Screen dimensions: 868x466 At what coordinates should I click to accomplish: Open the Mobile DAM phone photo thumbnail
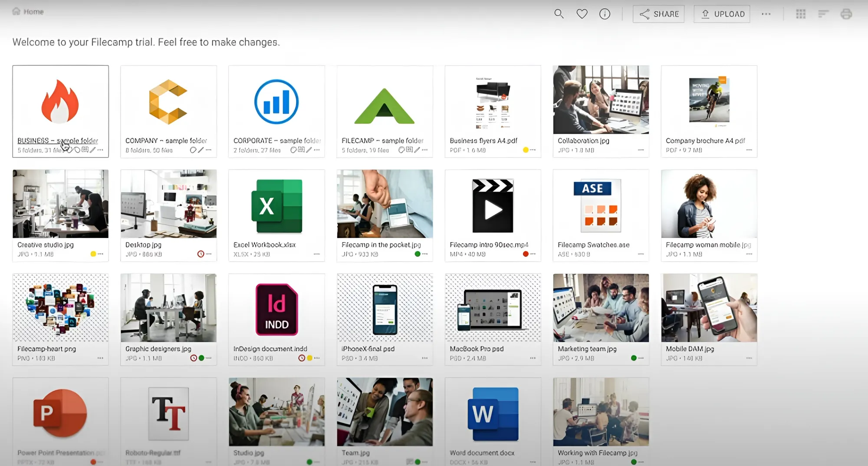(709, 308)
